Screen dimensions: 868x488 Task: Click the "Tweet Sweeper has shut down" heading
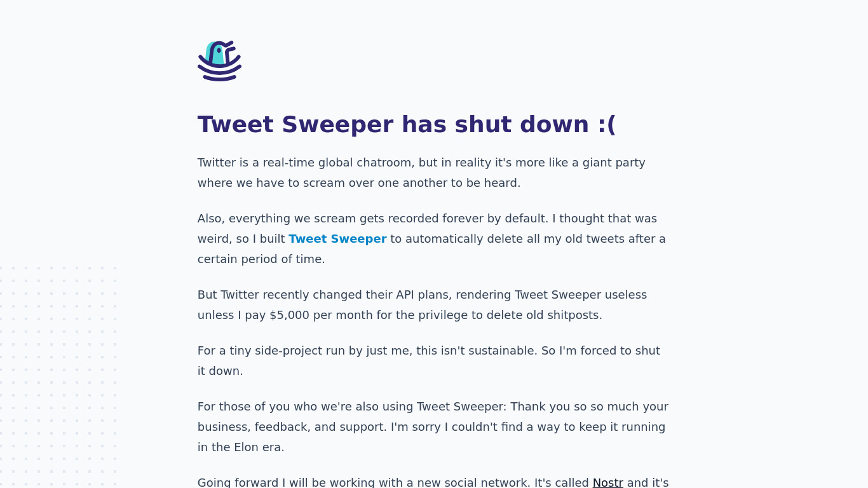click(407, 125)
